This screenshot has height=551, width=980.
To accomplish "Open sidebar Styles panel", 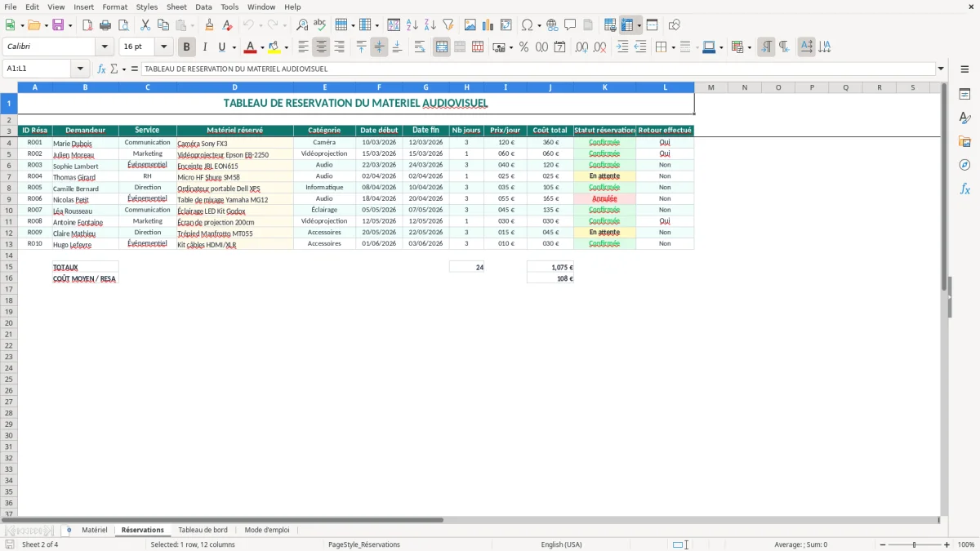I will (964, 118).
